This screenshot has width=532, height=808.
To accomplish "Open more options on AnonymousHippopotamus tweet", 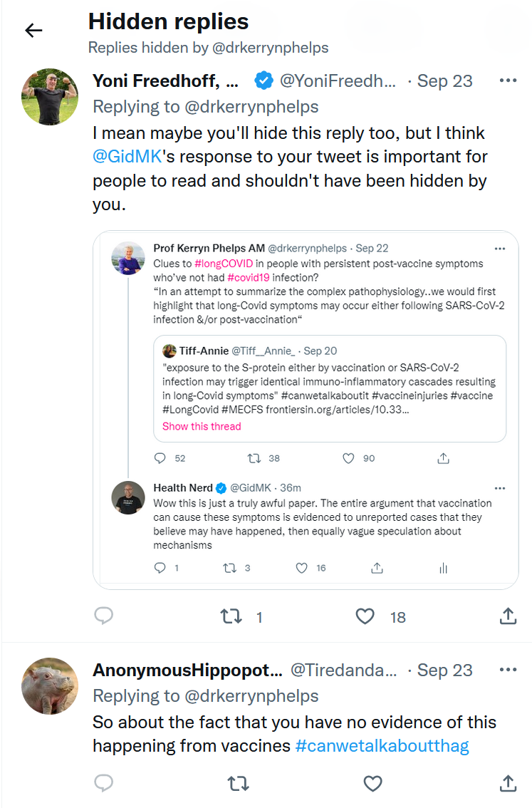I will tap(508, 670).
